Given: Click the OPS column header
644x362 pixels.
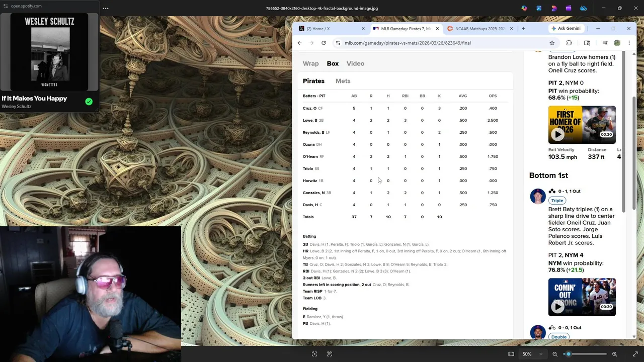Looking at the screenshot, I should [x=493, y=96].
